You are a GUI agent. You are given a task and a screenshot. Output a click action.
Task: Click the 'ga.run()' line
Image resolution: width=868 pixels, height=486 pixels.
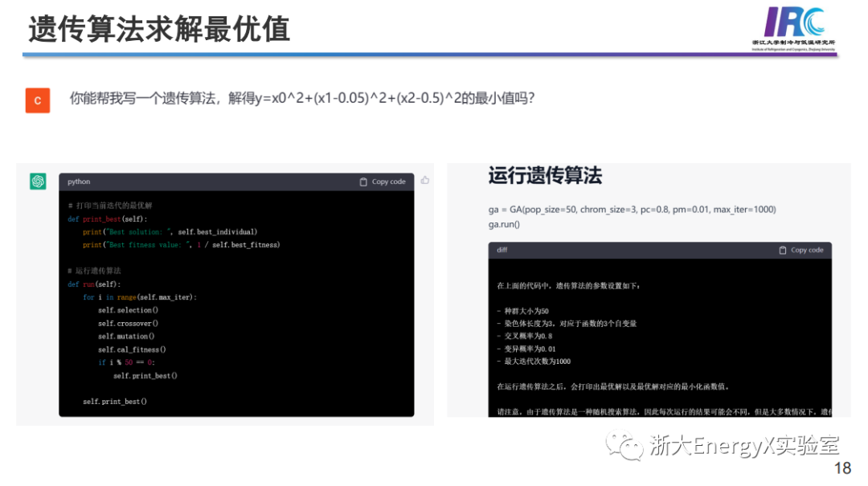click(504, 224)
